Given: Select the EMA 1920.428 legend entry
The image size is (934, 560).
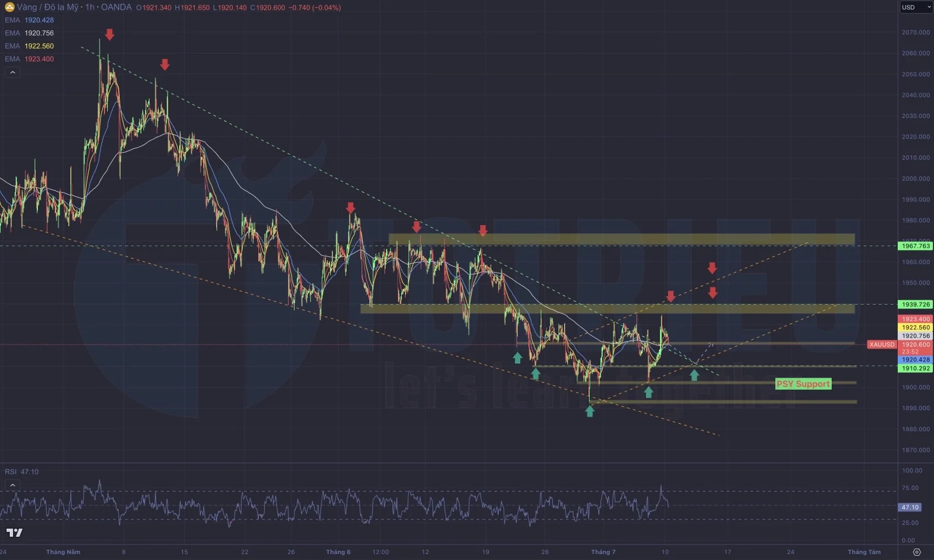Looking at the screenshot, I should point(29,20).
